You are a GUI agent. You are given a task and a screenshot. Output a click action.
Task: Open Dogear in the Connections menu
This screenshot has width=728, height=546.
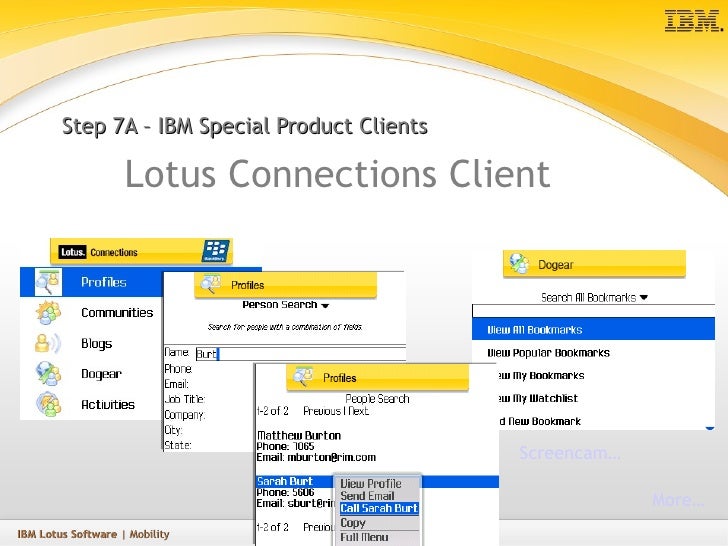point(91,374)
